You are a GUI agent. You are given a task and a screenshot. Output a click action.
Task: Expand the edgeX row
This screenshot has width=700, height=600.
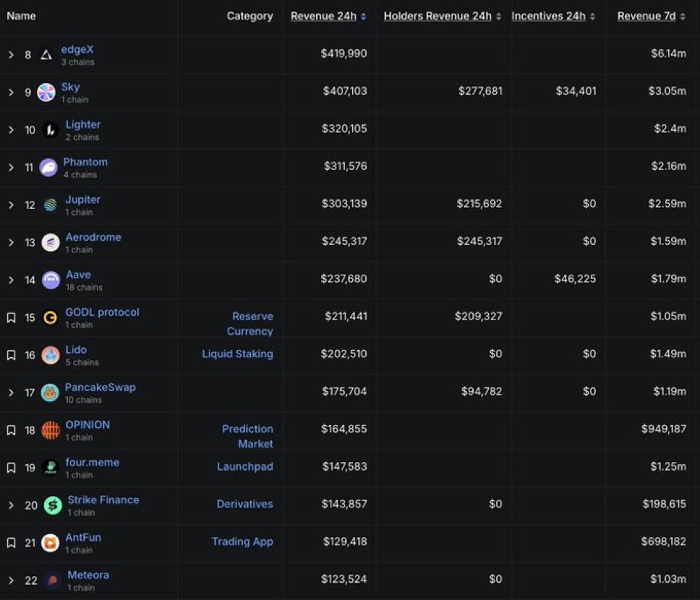click(11, 55)
